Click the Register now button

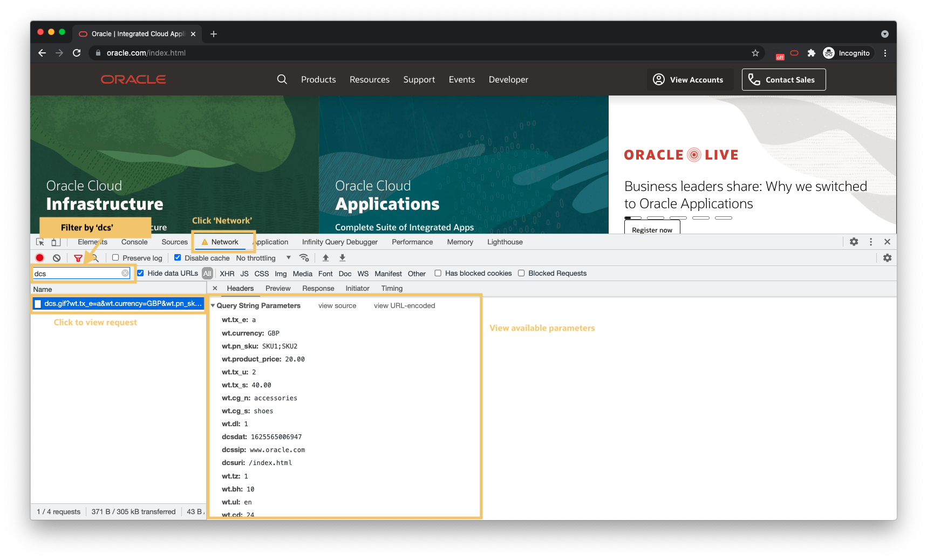(652, 229)
